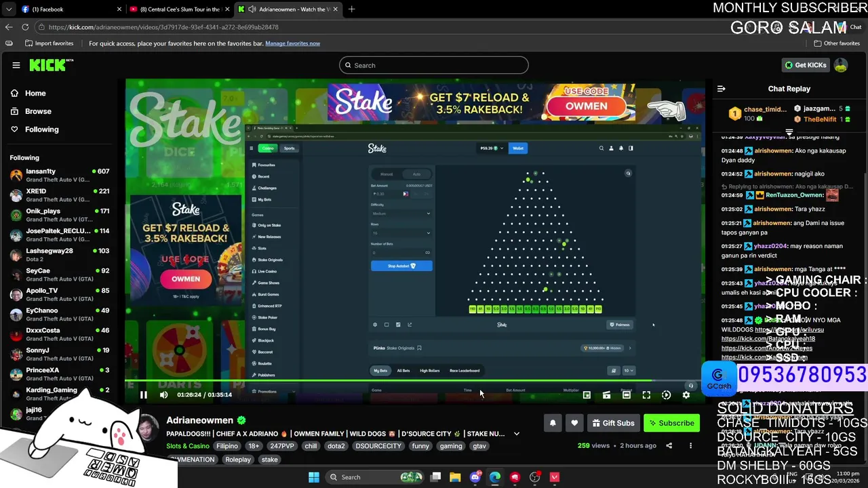Open Lashsegway28 Dota 2 channel
The width and height of the screenshot is (868, 488).
(60, 255)
